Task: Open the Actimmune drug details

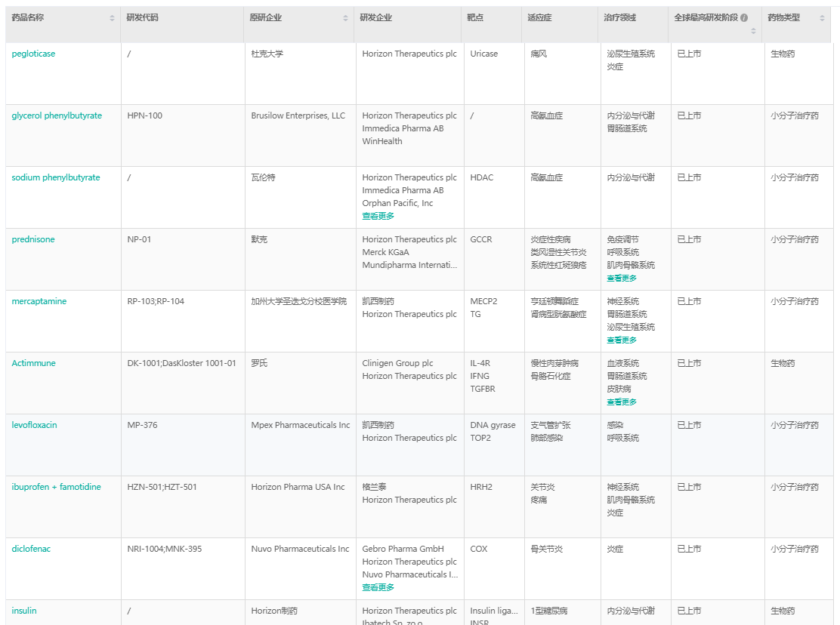Action: tap(34, 363)
